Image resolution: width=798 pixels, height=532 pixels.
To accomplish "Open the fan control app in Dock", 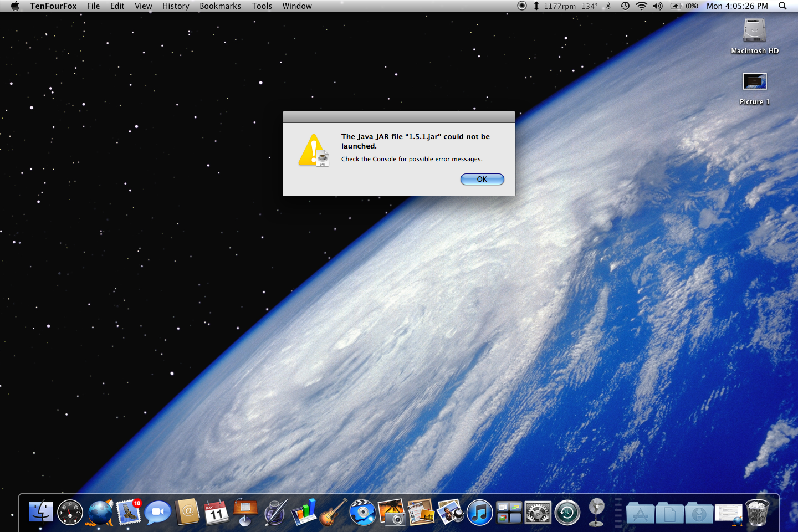I will 596,512.
